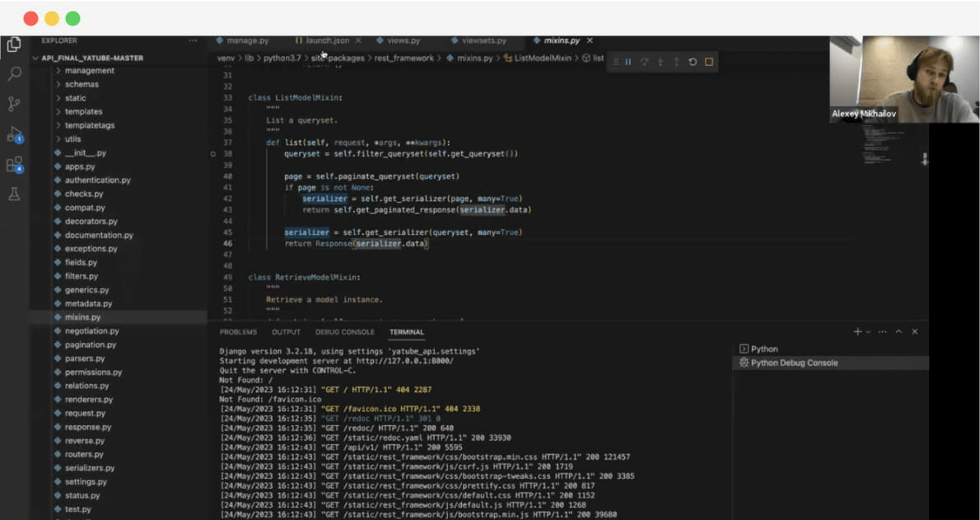
Task: Click the yellow macOS minimize dot
Action: pyautogui.click(x=52, y=18)
